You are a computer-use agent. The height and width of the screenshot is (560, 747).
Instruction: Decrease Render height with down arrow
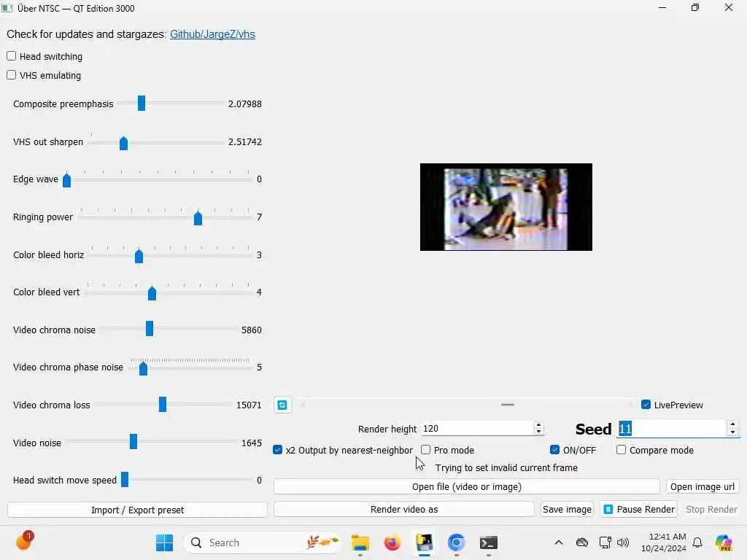(539, 432)
